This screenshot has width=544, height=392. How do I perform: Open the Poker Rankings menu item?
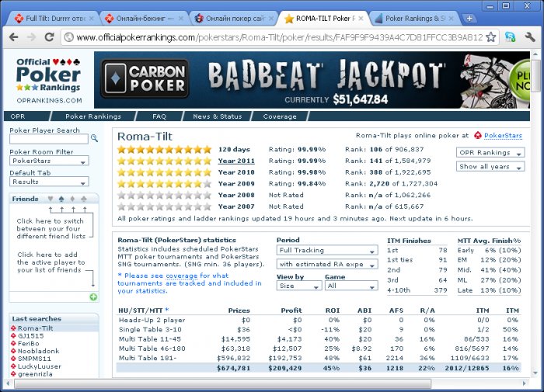(93, 116)
